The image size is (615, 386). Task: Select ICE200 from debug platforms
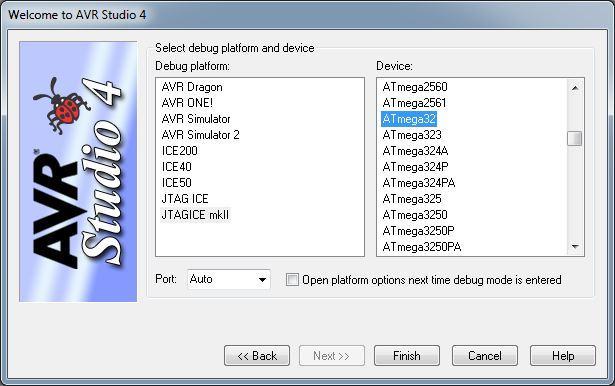tap(180, 151)
